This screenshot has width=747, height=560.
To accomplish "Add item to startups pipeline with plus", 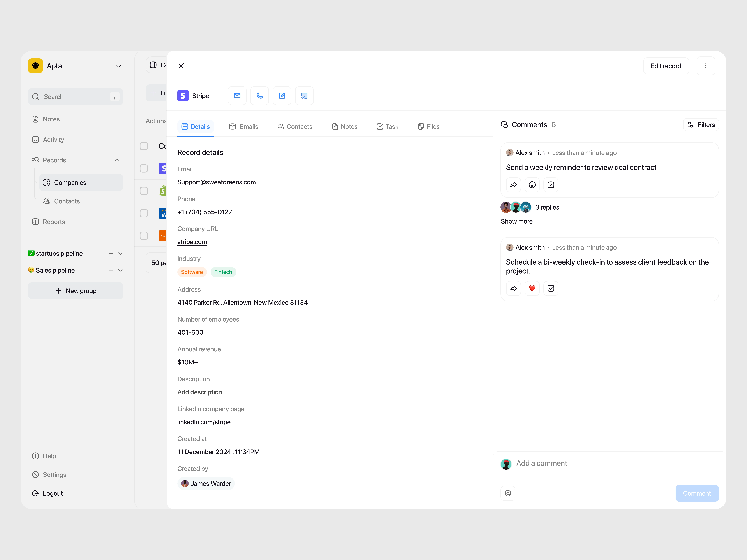I will 111,254.
